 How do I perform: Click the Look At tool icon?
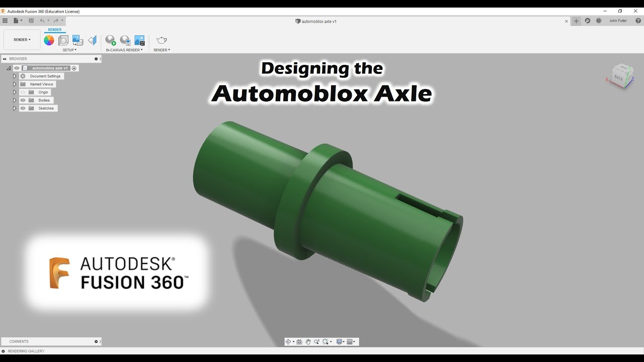point(299,342)
